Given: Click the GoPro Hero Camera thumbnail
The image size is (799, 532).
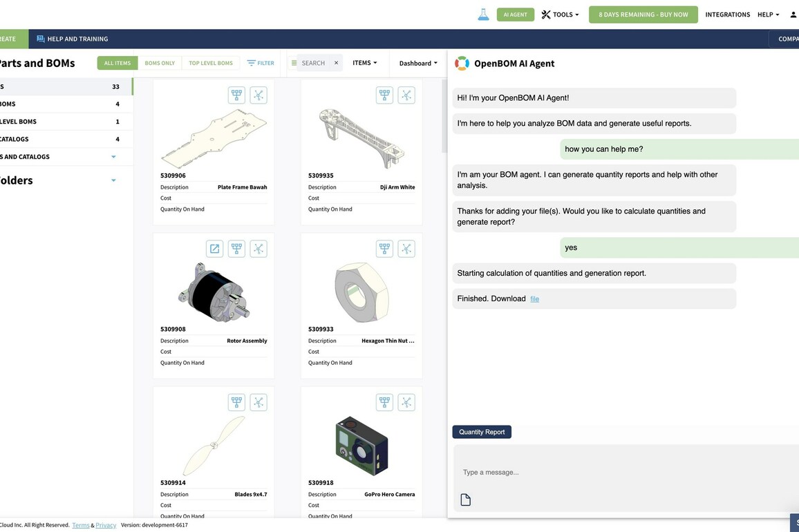Looking at the screenshot, I should tap(361, 446).
